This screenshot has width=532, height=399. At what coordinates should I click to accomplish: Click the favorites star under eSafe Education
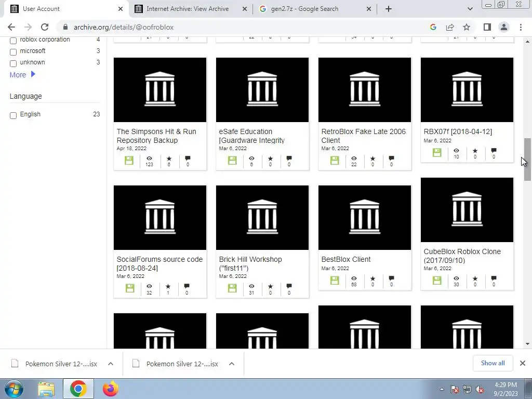(x=270, y=158)
